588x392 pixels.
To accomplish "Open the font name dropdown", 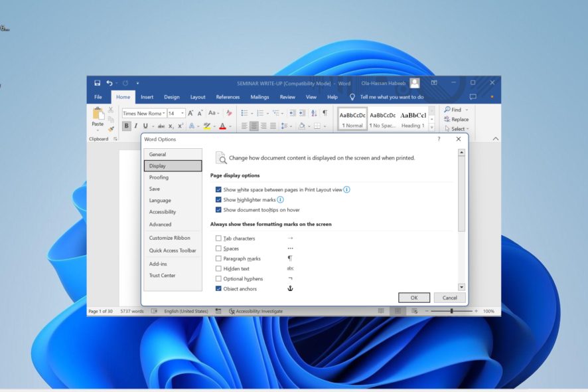I will (164, 114).
